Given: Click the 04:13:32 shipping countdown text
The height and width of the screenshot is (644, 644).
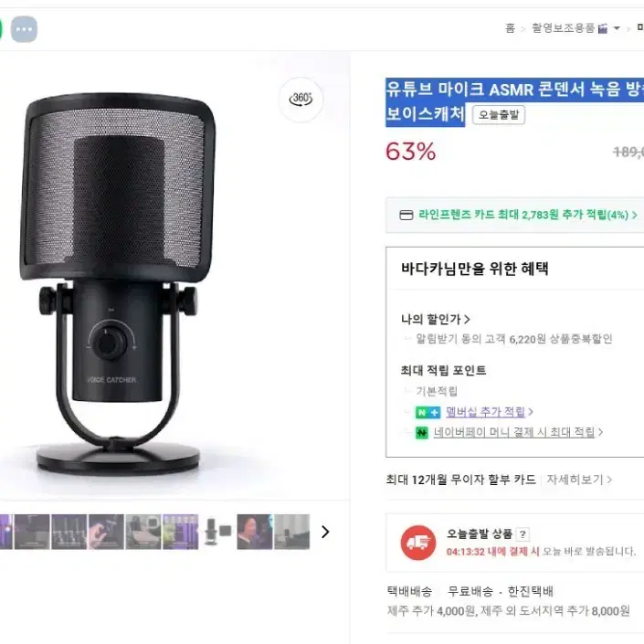Looking at the screenshot, I should 492,552.
